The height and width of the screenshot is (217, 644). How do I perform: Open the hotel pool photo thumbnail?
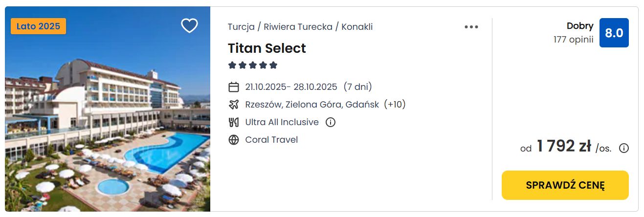tap(108, 109)
